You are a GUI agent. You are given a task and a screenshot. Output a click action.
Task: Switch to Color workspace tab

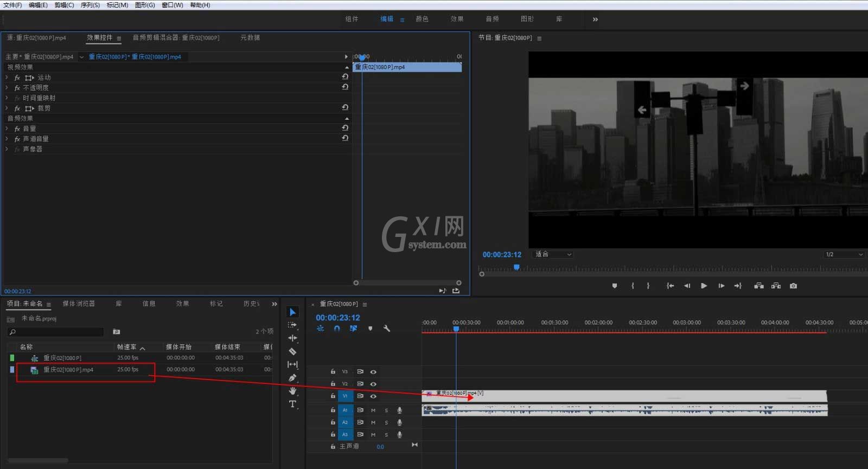[x=422, y=19]
